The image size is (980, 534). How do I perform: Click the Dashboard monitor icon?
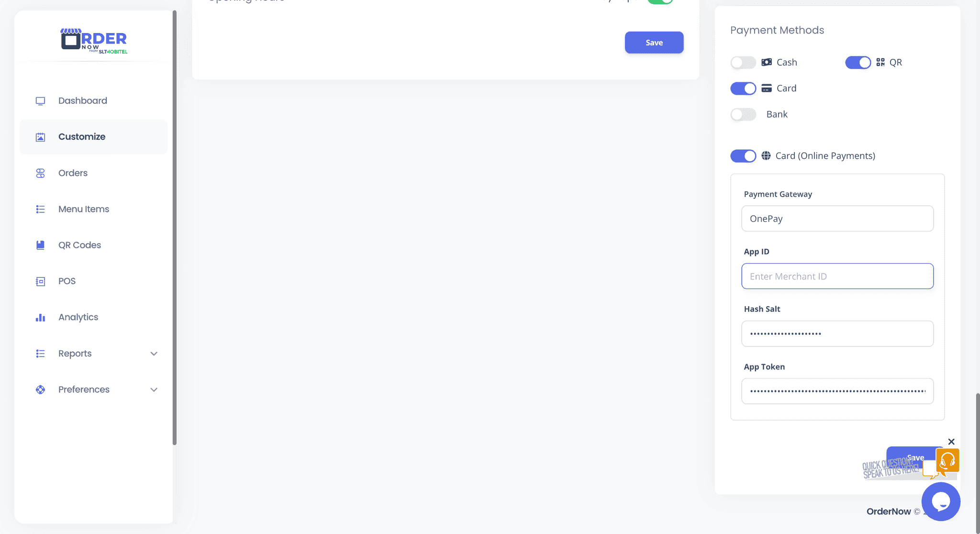[x=40, y=101]
